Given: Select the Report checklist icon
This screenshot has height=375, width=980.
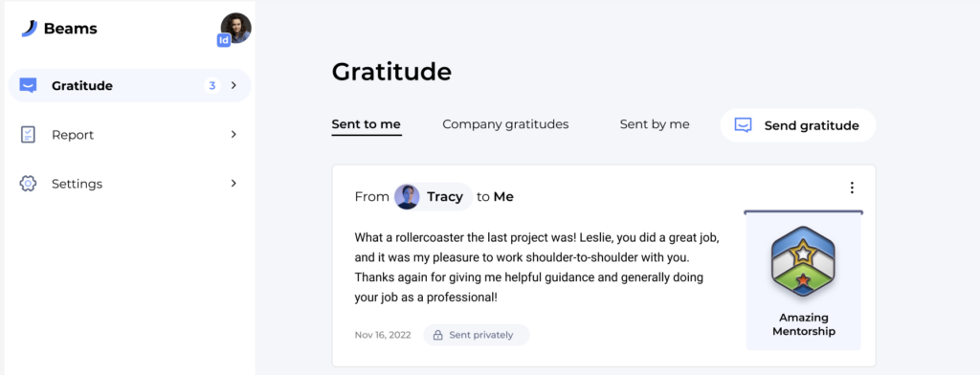Looking at the screenshot, I should pyautogui.click(x=28, y=134).
